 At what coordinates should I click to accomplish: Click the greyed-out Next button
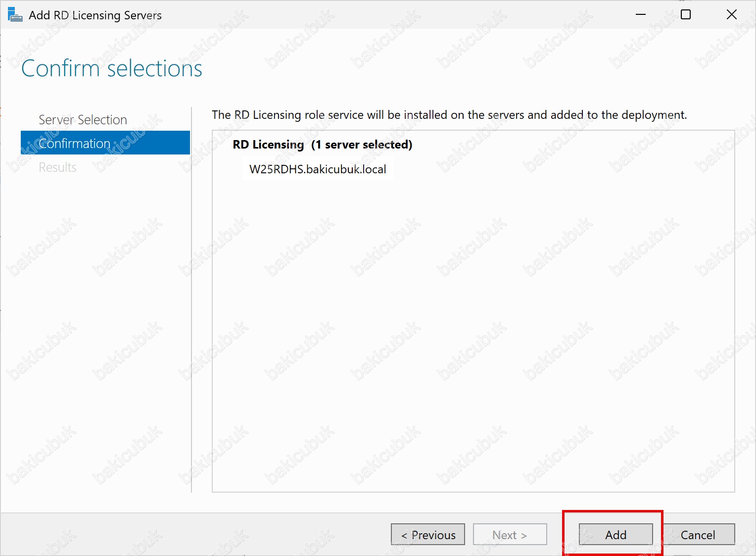click(x=510, y=535)
